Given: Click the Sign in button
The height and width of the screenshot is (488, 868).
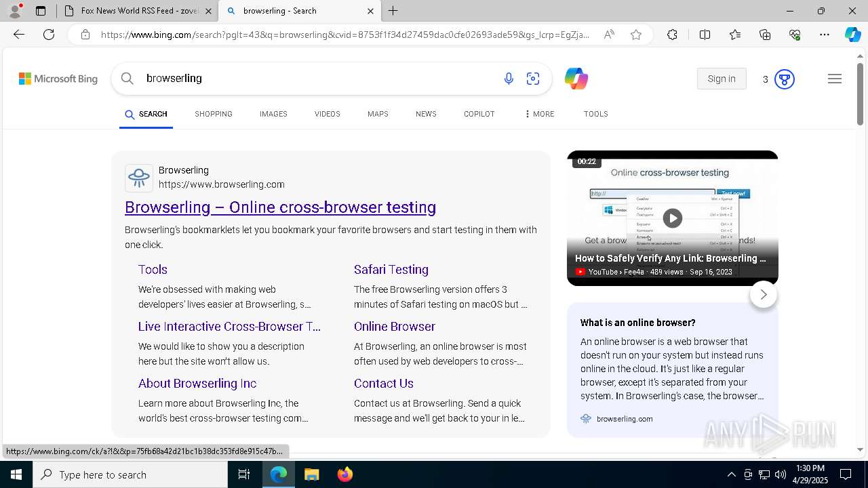Looking at the screenshot, I should pos(722,79).
